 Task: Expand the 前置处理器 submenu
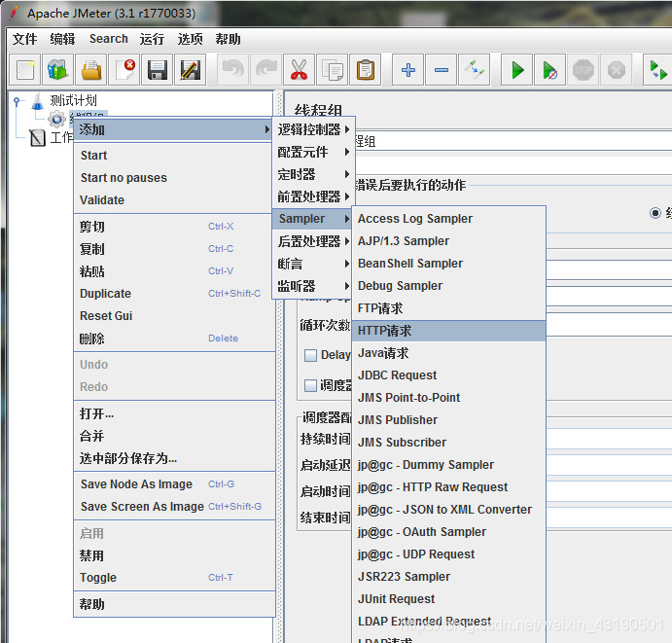[x=314, y=196]
